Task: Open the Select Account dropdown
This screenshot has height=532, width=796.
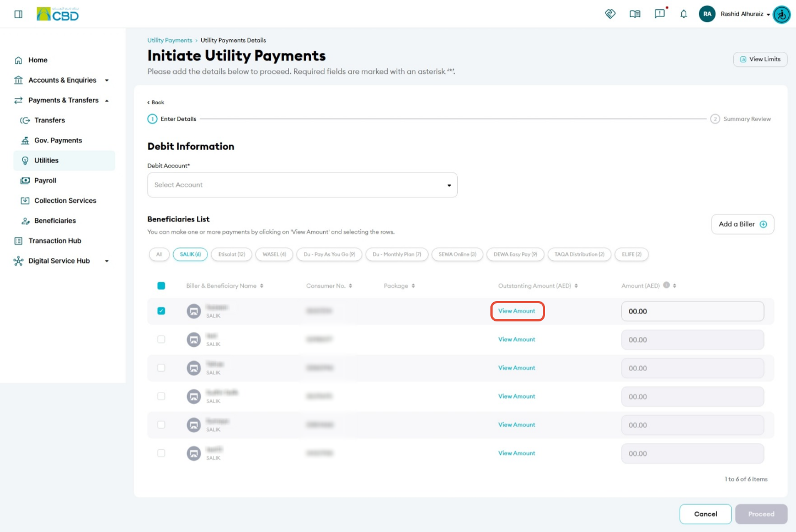Action: (x=302, y=185)
